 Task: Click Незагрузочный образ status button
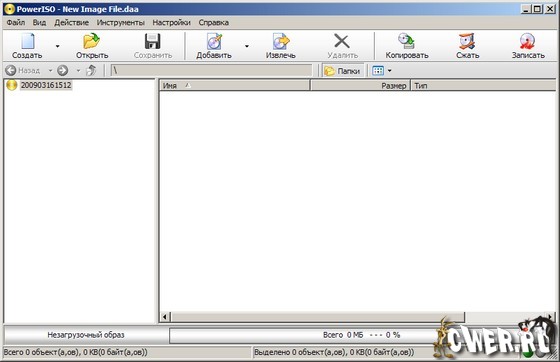(x=86, y=335)
